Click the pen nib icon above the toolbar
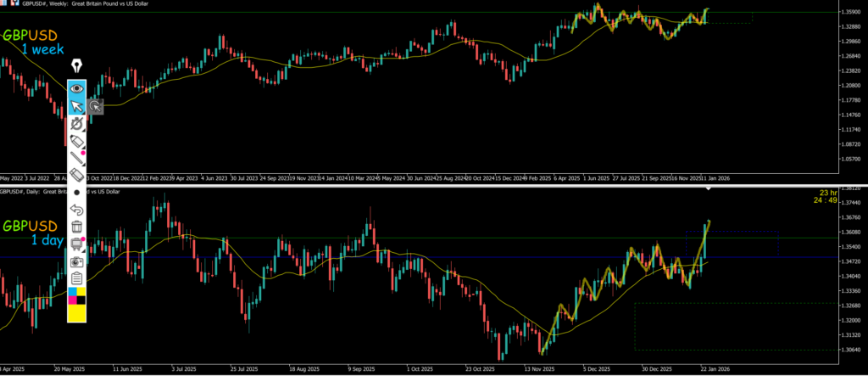Image resolution: width=868 pixels, height=376 pixels. [77, 66]
